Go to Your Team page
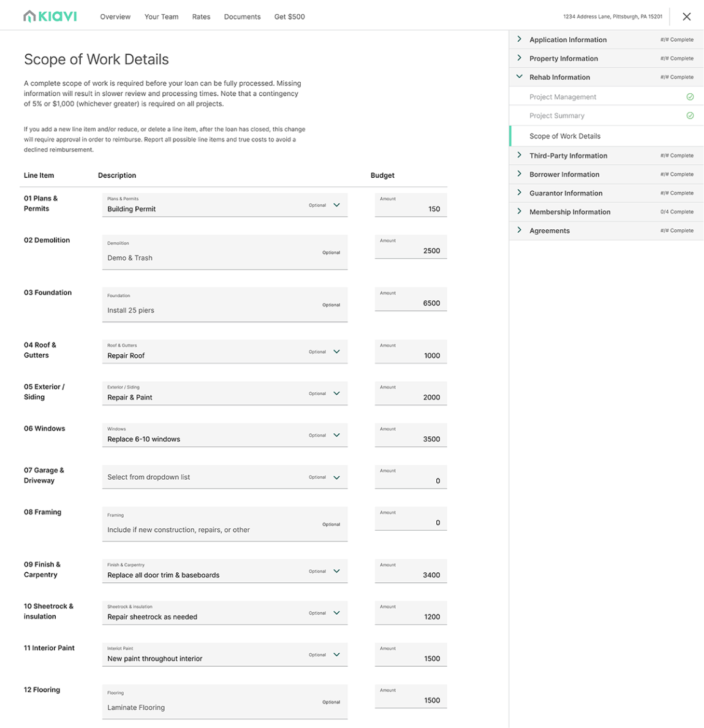The height and width of the screenshot is (728, 704). (x=161, y=17)
